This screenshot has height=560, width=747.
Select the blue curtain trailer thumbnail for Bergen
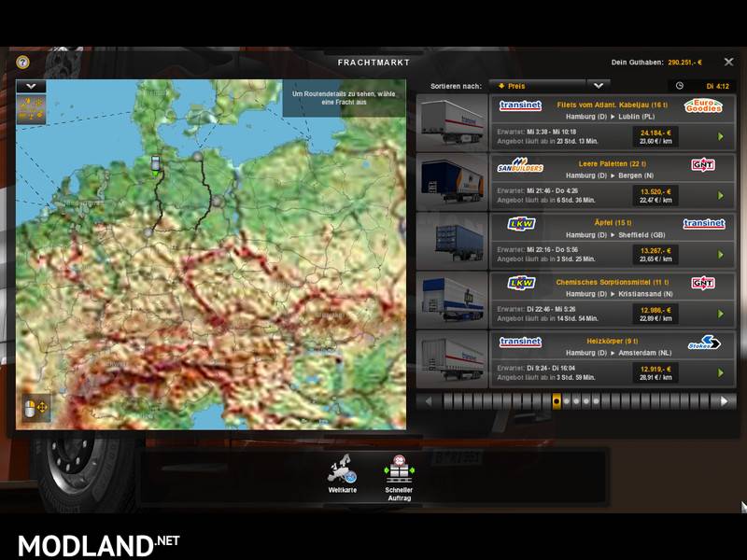click(x=452, y=181)
